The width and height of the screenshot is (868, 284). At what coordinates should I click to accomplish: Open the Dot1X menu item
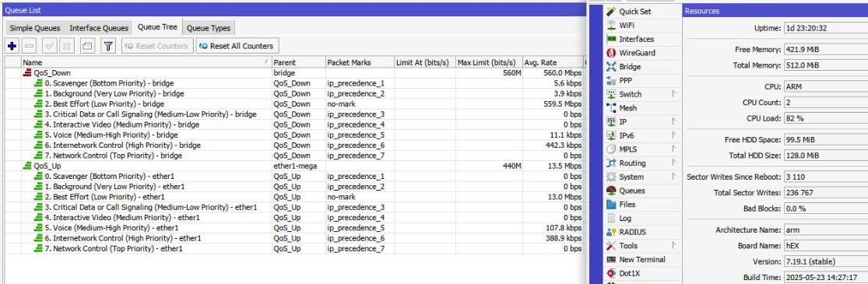[x=629, y=273]
